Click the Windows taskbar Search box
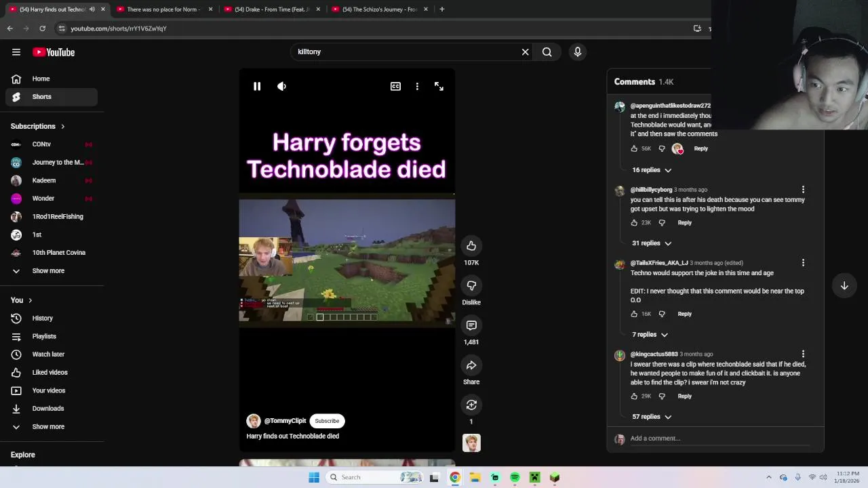The width and height of the screenshot is (868, 488). click(x=374, y=478)
